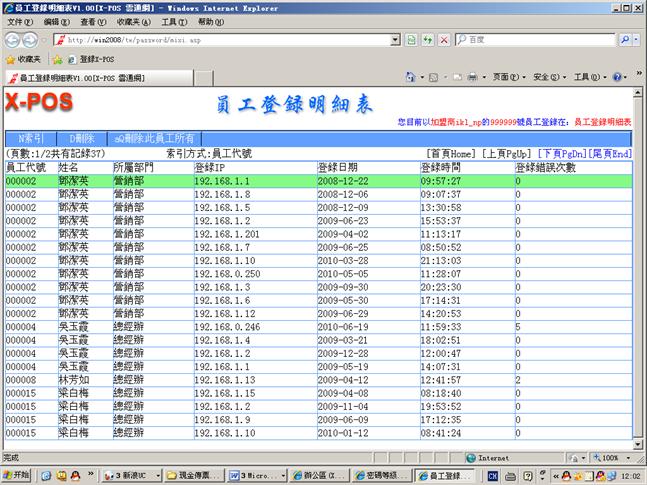Click the Stop loading icon

coord(443,40)
